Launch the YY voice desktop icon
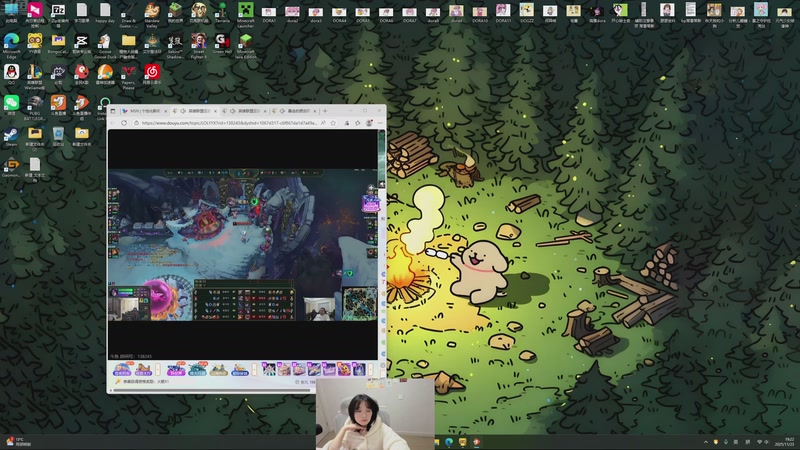The width and height of the screenshot is (800, 450). 35,45
